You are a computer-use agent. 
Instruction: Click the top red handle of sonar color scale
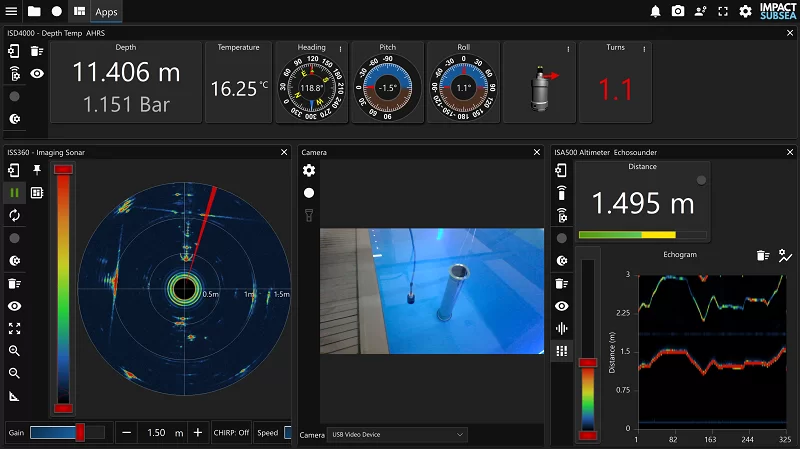pyautogui.click(x=63, y=169)
